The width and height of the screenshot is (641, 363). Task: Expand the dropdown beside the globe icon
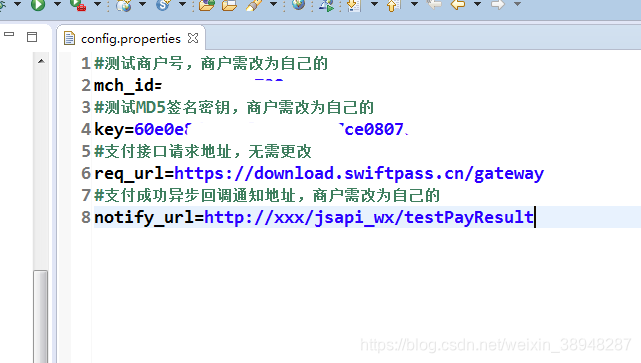tap(142, 4)
